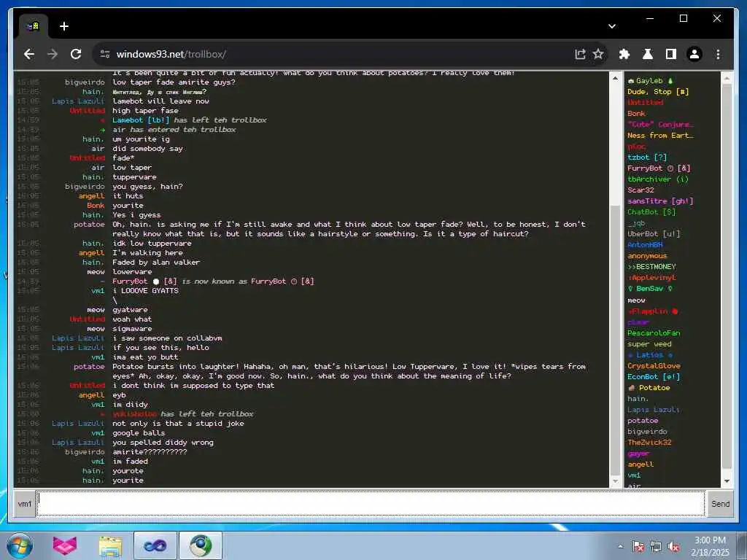
Task: Click the 'amirite??????????' chat message
Action: point(150,452)
